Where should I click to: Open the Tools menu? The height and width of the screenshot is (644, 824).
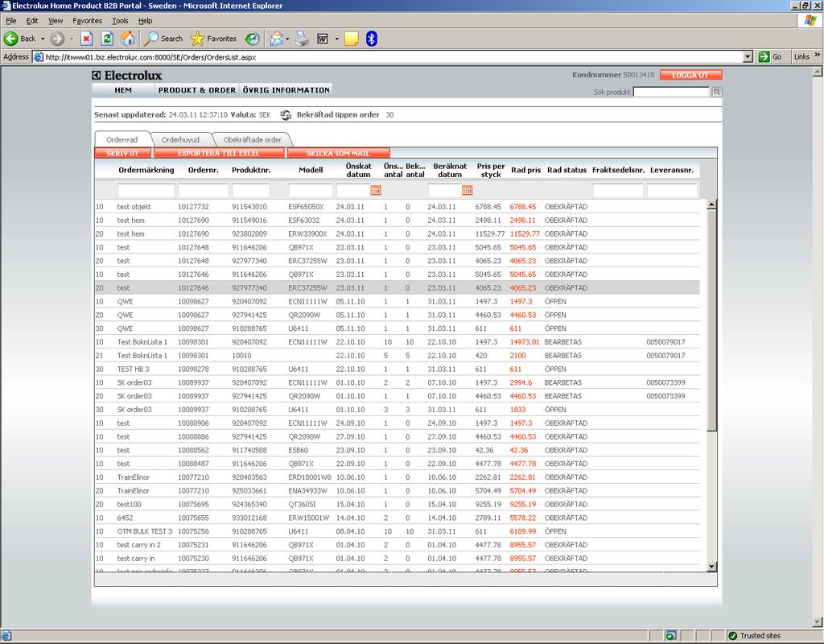121,21
